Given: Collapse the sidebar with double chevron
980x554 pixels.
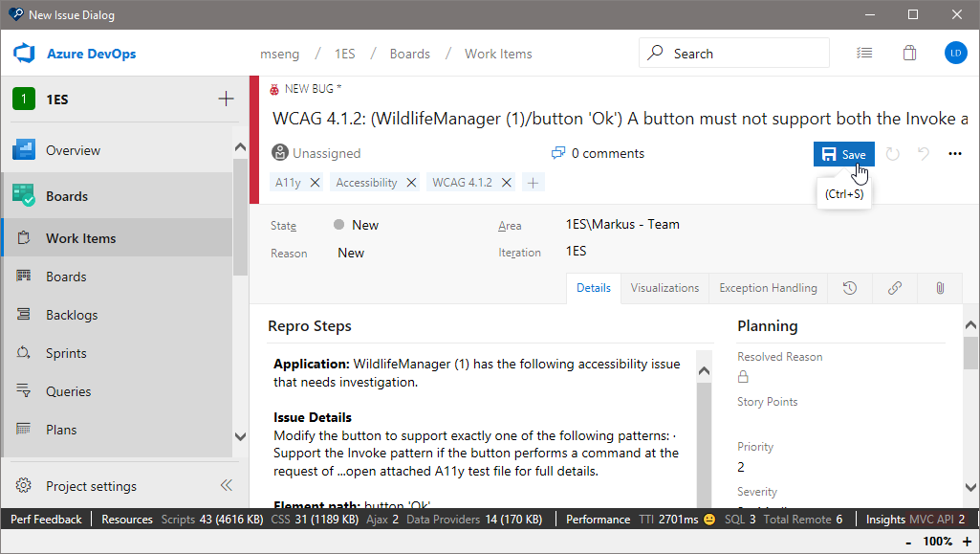Looking at the screenshot, I should (x=227, y=486).
